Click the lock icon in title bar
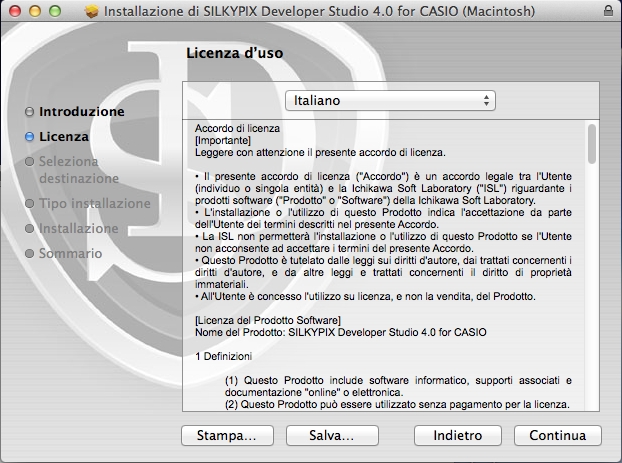622x463 pixels. tap(608, 11)
